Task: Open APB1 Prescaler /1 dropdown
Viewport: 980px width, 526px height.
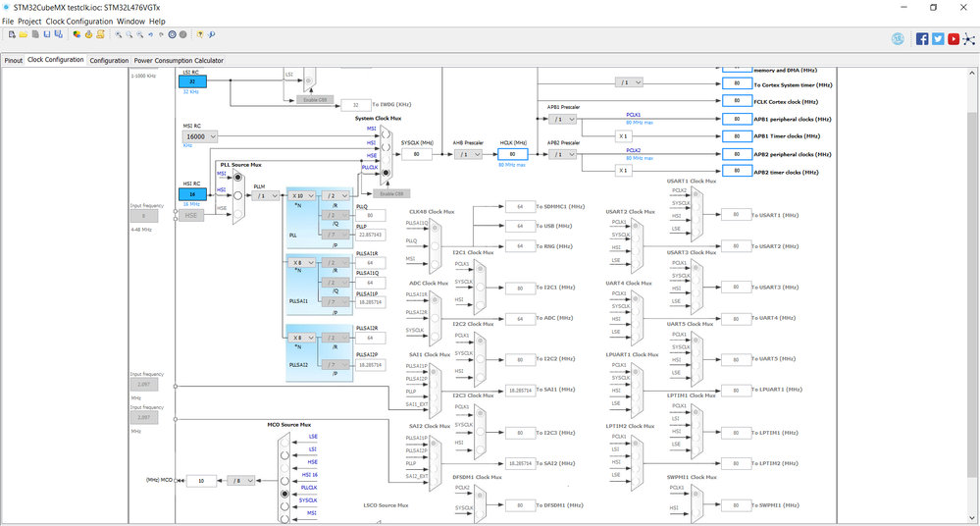Action: (562, 119)
